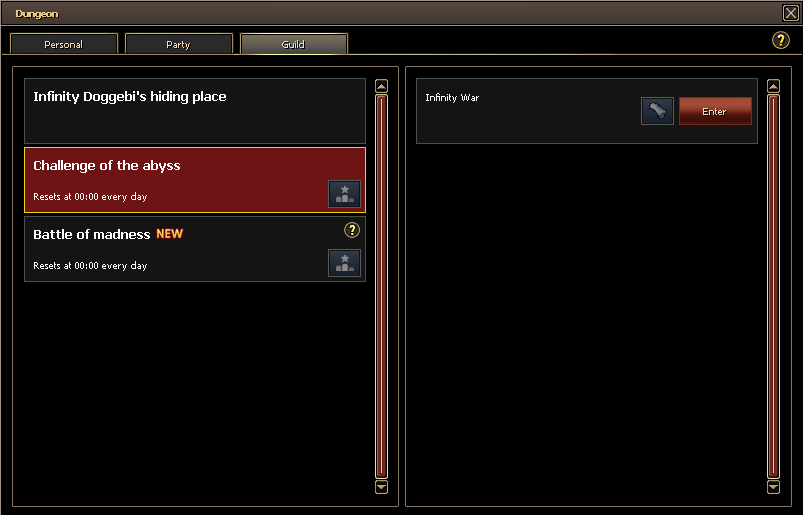Click up arrow on dungeon list scrollbar
This screenshot has height=515, width=803.
[x=382, y=86]
